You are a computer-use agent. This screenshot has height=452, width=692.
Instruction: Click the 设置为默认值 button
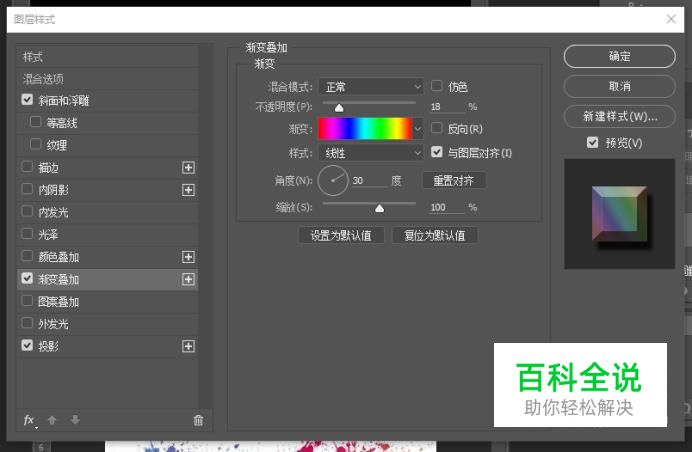coord(341,235)
